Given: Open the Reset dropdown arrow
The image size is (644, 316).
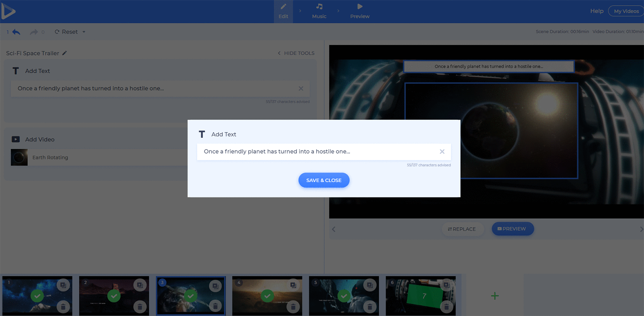Looking at the screenshot, I should [x=84, y=32].
